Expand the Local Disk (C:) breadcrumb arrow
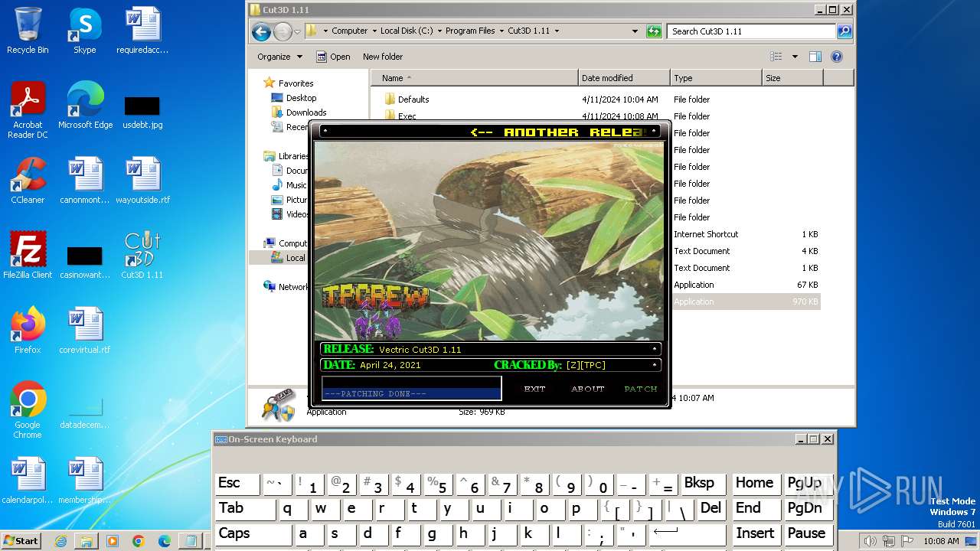The height and width of the screenshot is (551, 980). pos(439,31)
